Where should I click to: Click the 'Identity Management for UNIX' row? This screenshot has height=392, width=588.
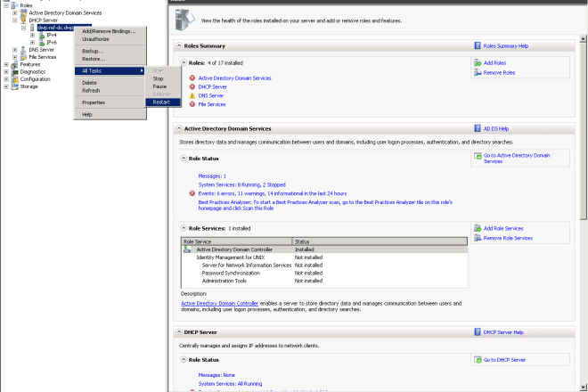pyautogui.click(x=324, y=257)
